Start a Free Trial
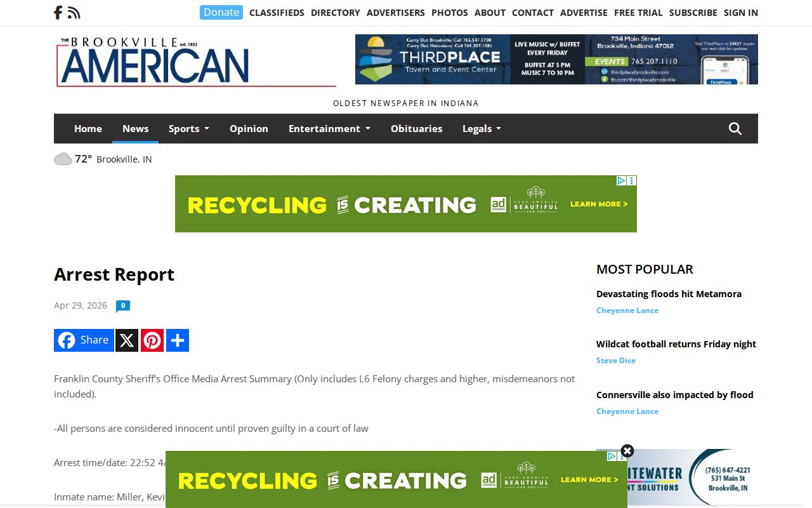 (638, 13)
